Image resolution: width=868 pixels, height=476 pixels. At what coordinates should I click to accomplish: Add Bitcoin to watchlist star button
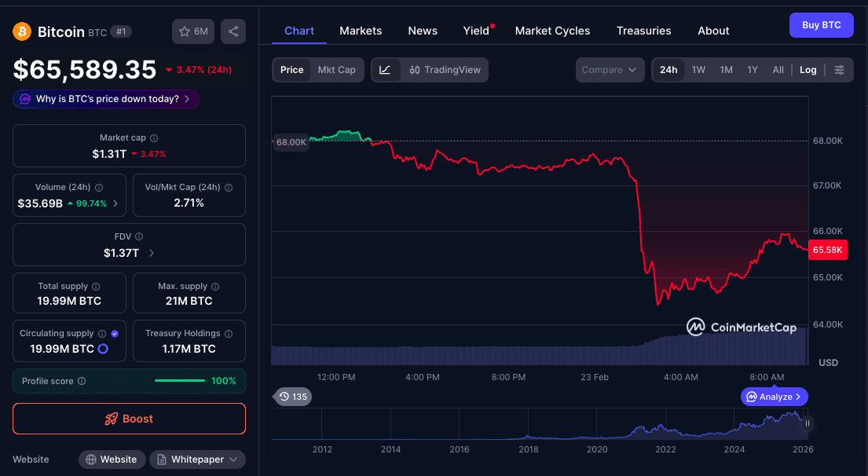click(193, 31)
